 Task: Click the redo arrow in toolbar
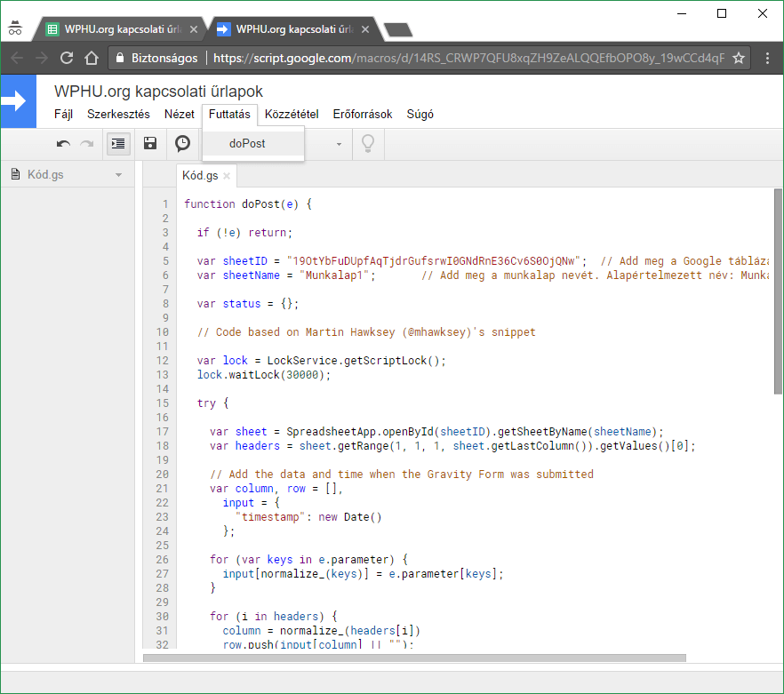click(87, 144)
